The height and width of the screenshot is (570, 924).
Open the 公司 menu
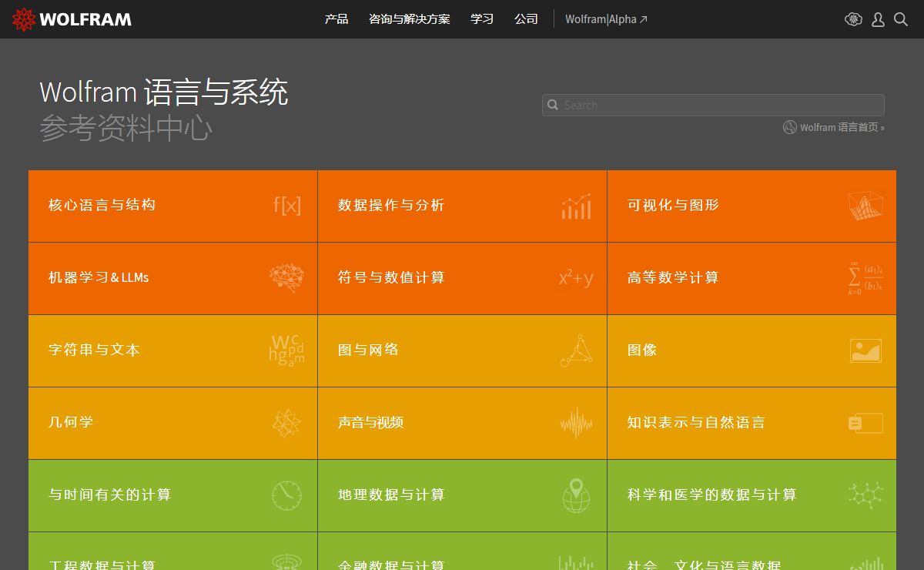coord(526,19)
